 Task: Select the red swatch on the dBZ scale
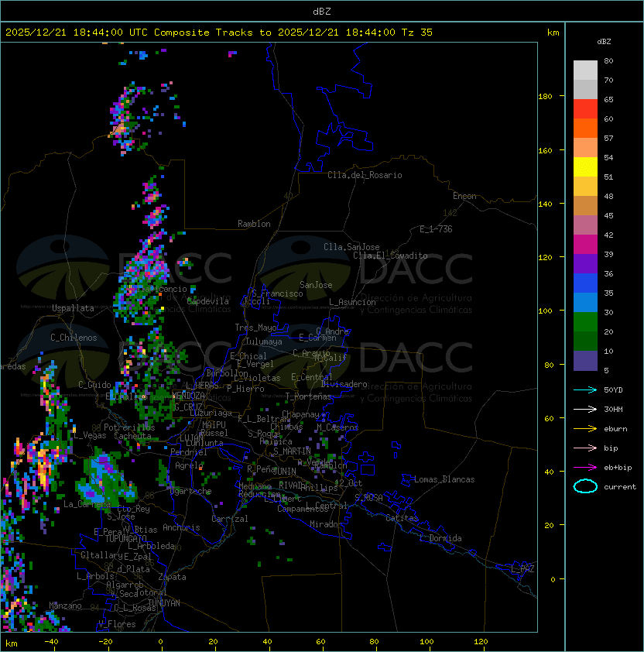point(585,109)
